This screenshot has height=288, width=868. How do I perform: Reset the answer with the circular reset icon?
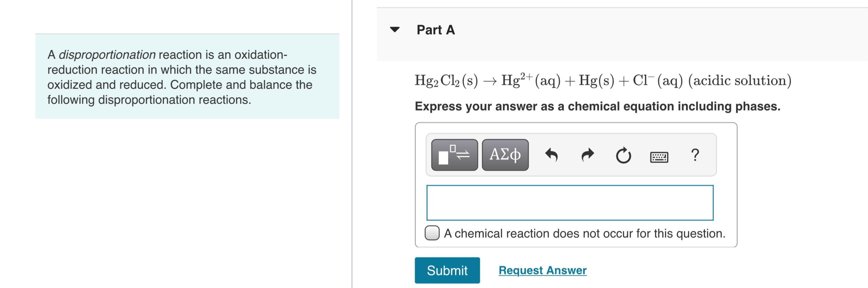point(624,155)
